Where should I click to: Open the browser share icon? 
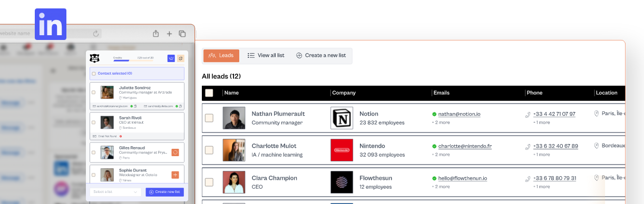[x=156, y=34]
